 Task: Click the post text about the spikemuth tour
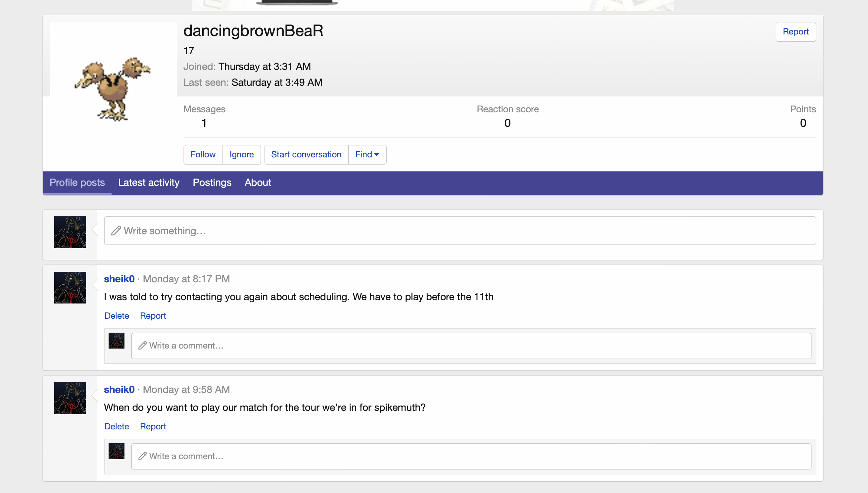pos(265,407)
